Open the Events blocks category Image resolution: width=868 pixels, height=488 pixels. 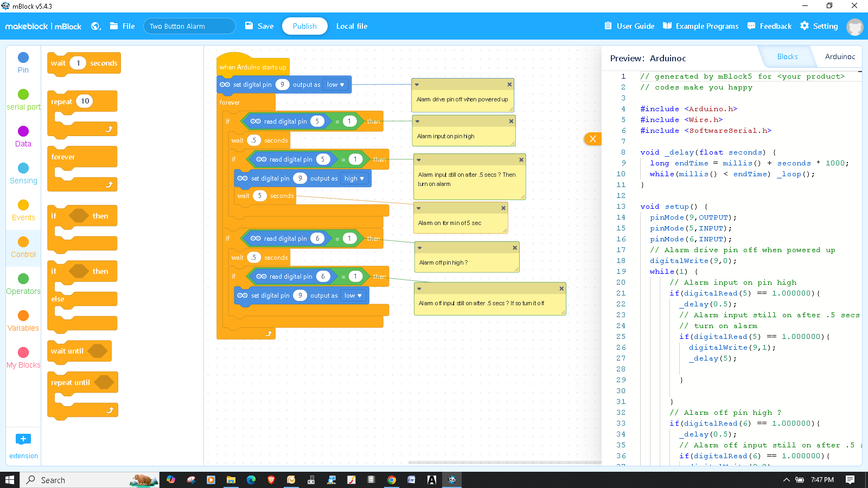(x=23, y=210)
